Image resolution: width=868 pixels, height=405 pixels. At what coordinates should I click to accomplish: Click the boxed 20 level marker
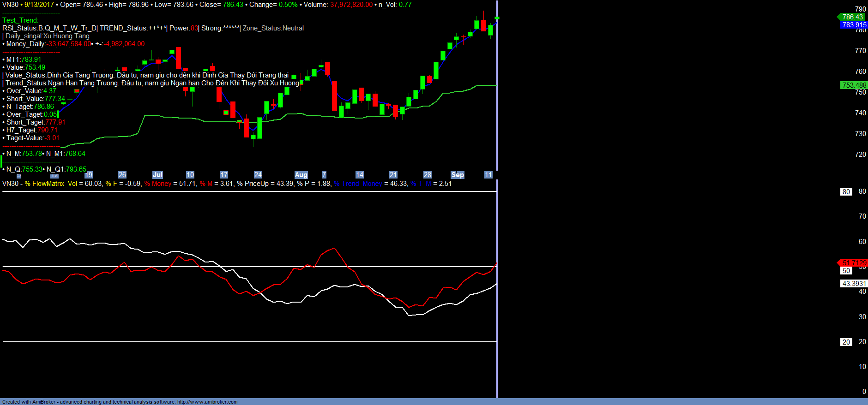click(846, 342)
